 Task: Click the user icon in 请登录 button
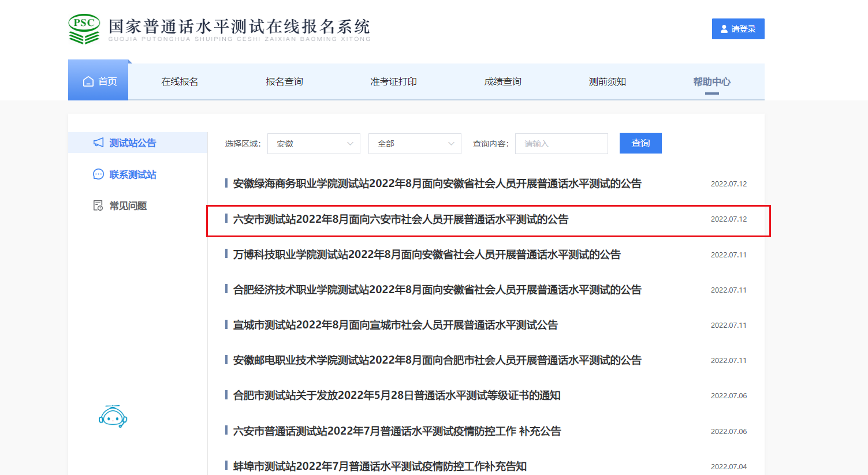pos(724,29)
